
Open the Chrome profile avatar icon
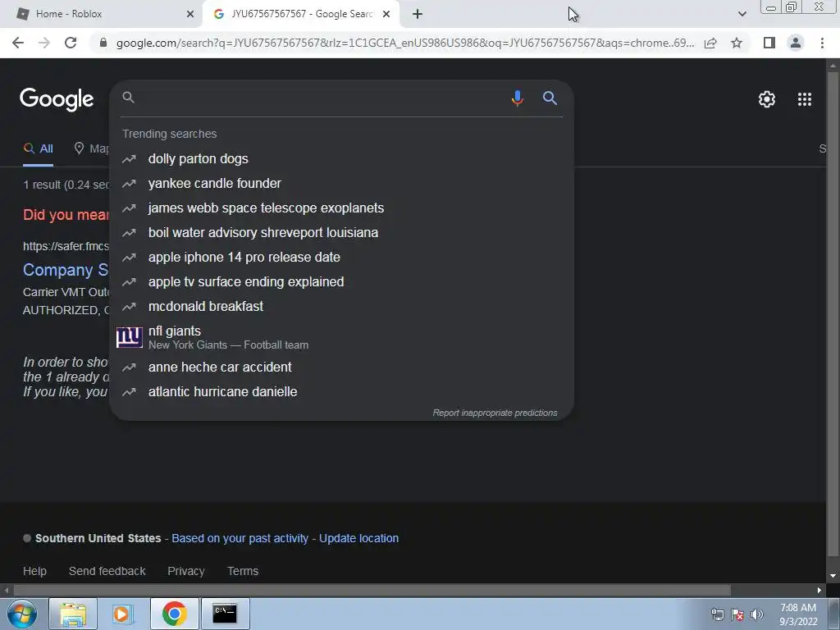(796, 43)
